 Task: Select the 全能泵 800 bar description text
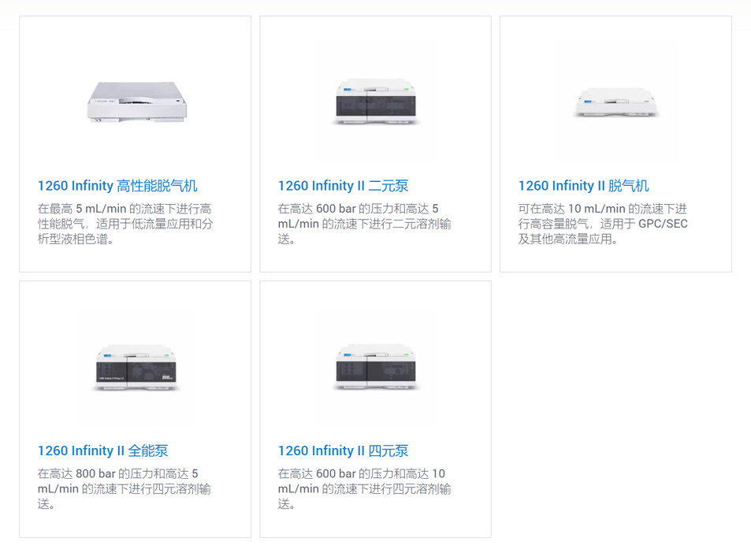click(124, 488)
